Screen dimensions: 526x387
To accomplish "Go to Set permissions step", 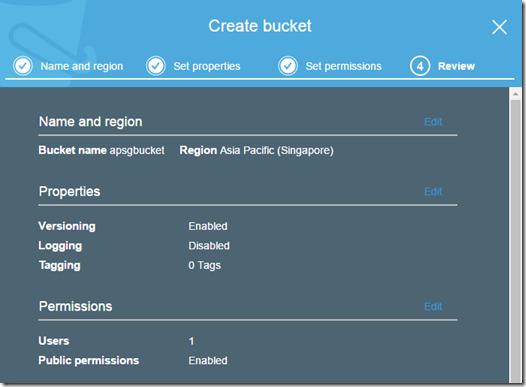I will point(343,66).
